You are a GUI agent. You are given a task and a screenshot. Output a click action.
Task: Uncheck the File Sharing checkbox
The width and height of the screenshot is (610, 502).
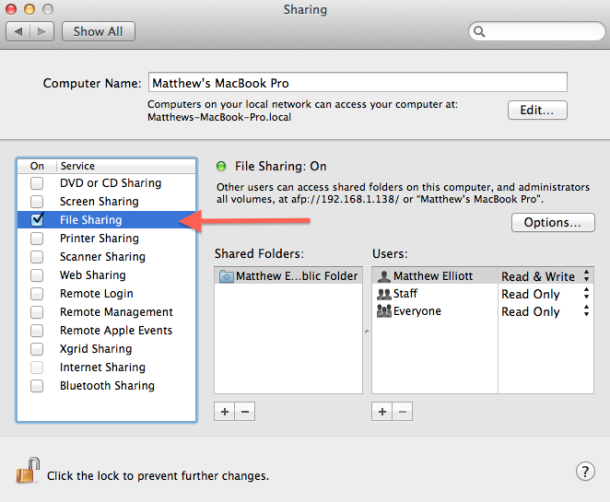(x=37, y=219)
